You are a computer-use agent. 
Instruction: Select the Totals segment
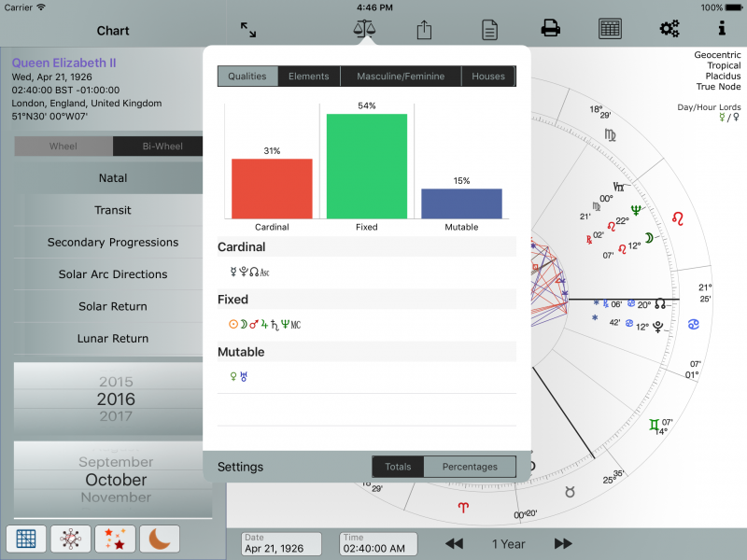pyautogui.click(x=398, y=467)
